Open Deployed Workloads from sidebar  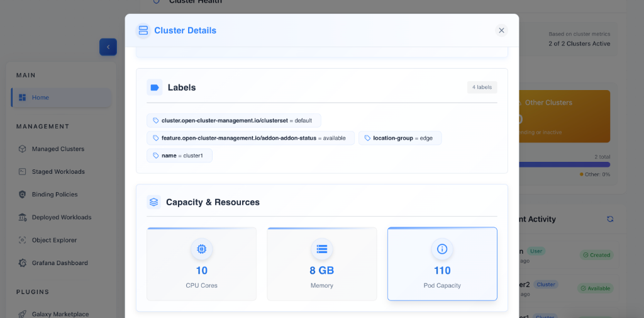pos(61,217)
